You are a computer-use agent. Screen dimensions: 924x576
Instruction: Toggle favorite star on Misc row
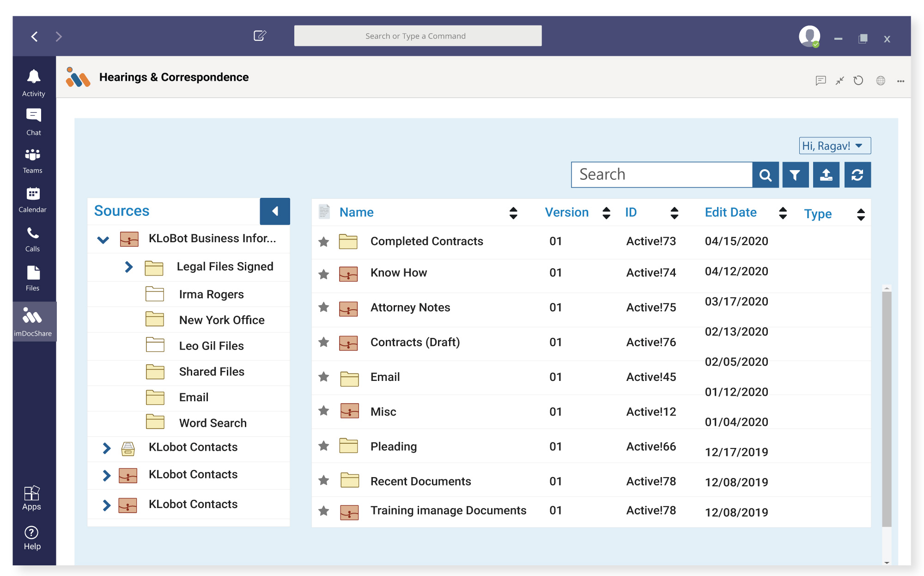tap(324, 410)
